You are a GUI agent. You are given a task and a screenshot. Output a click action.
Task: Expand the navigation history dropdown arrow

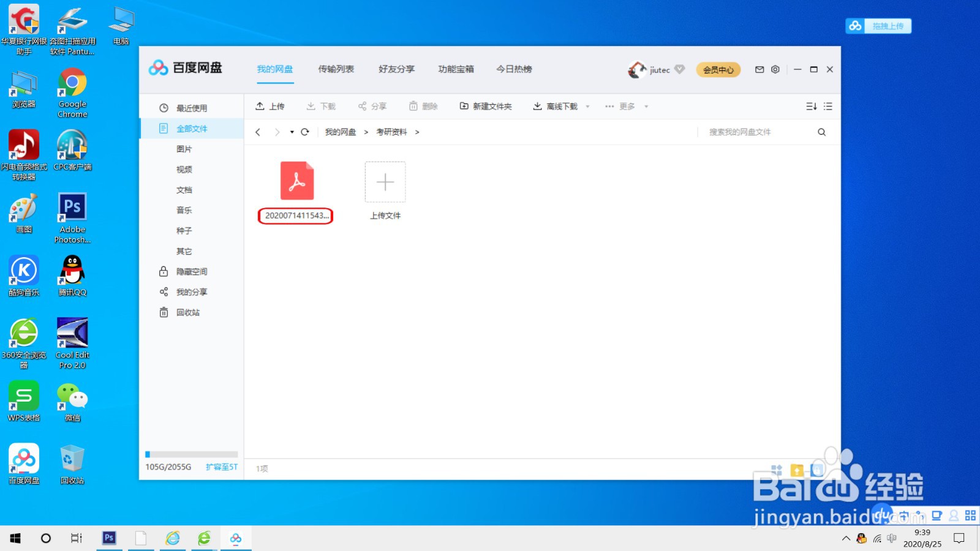click(x=291, y=132)
